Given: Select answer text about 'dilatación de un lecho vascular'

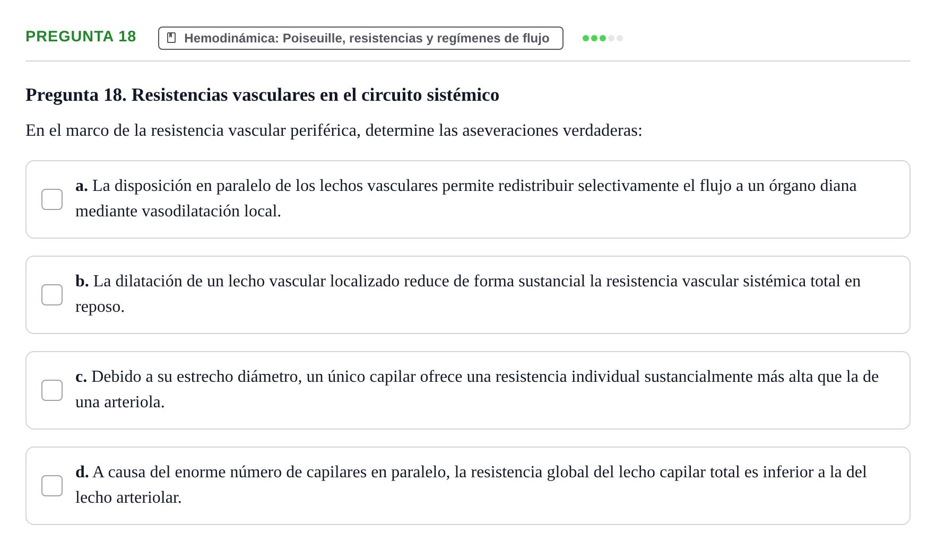Looking at the screenshot, I should 468,294.
